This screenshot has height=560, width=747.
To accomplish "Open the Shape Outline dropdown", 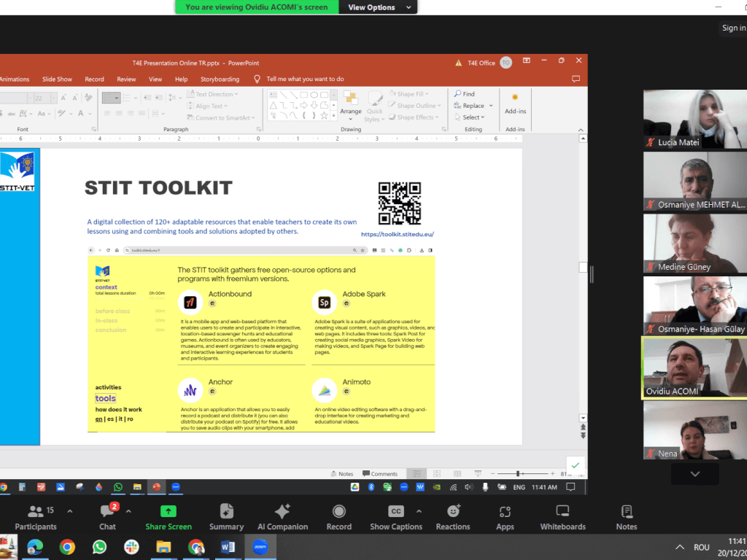I will click(x=415, y=105).
